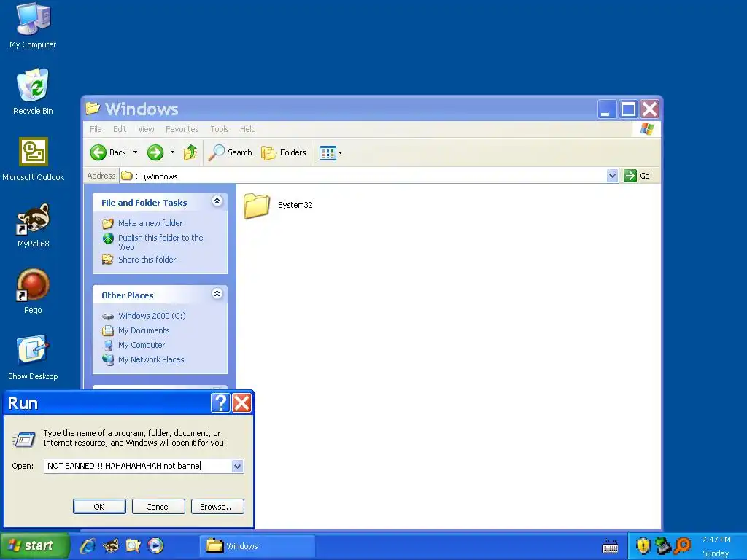This screenshot has height=560, width=747.
Task: Open Search in the Windows explorer toolbar
Action: tap(230, 152)
